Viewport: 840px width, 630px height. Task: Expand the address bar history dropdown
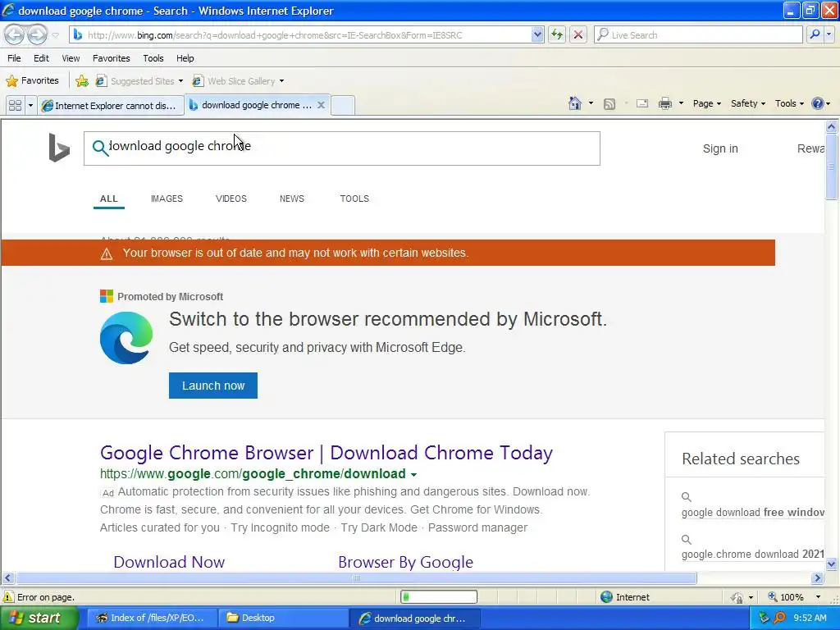(x=537, y=34)
